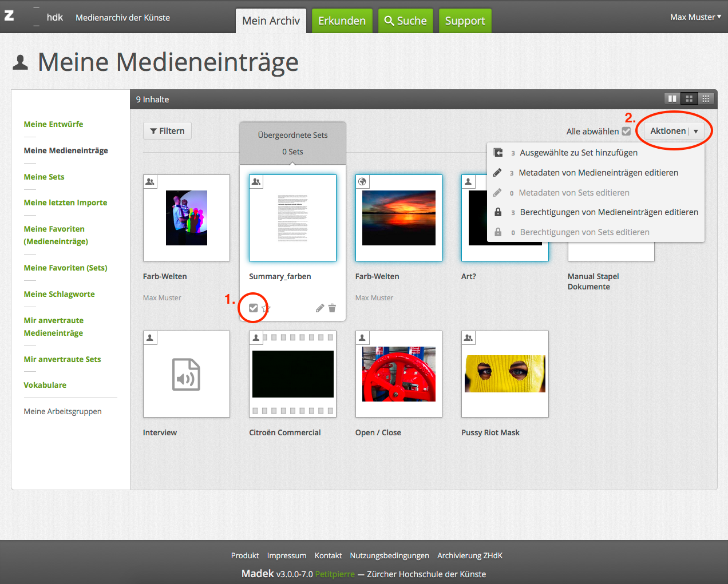Toggle the 'Alle abwählen' checkbox
728x584 pixels.
pos(626,132)
